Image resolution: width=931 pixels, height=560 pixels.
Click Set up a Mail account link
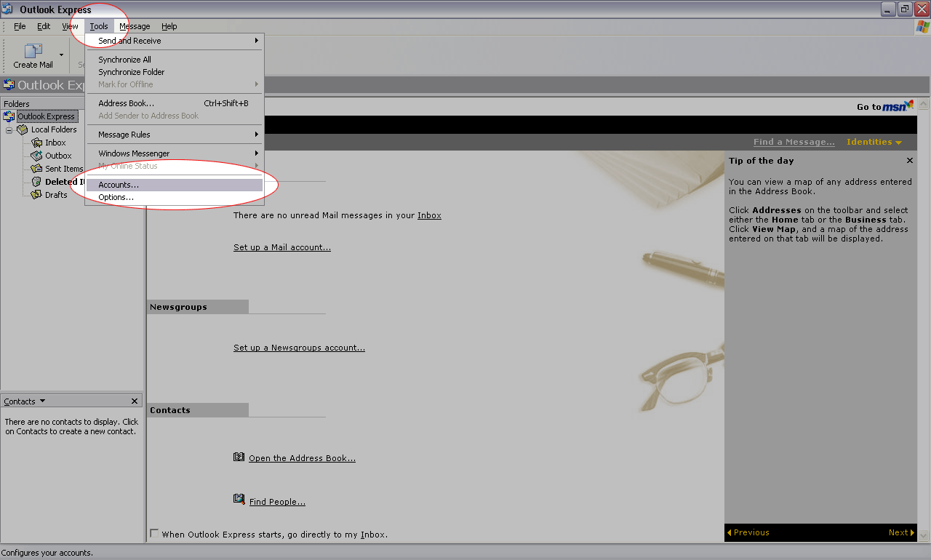(x=281, y=247)
